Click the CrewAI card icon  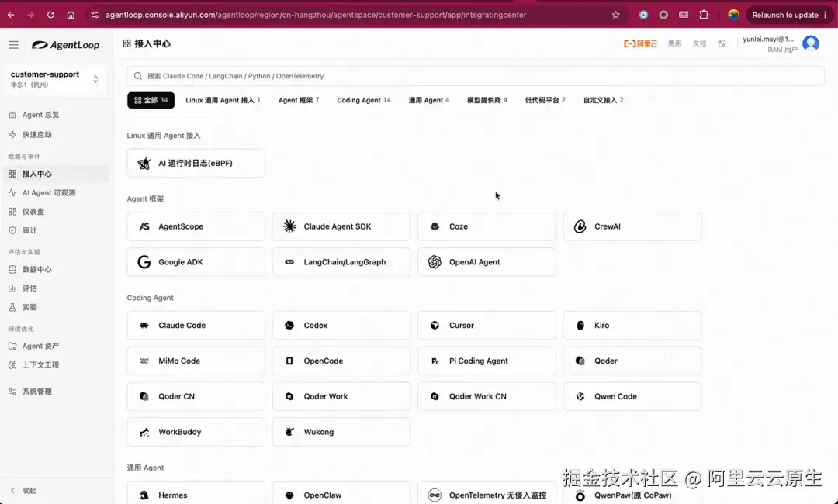tap(580, 226)
